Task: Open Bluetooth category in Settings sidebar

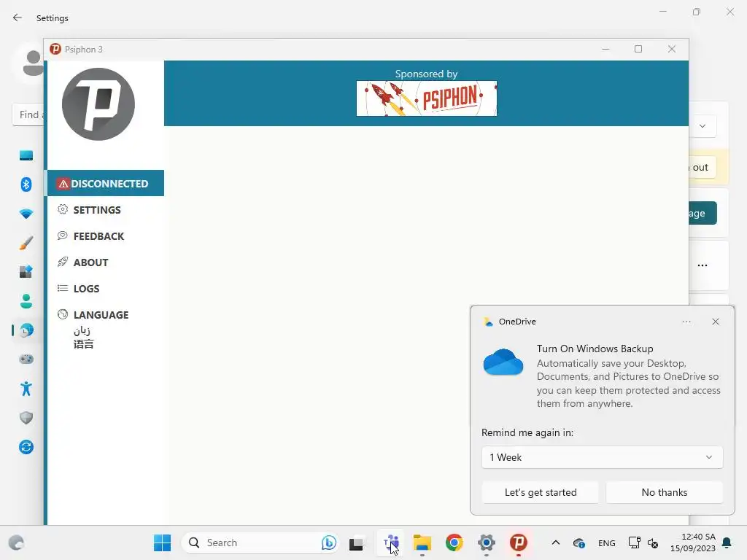Action: click(26, 184)
